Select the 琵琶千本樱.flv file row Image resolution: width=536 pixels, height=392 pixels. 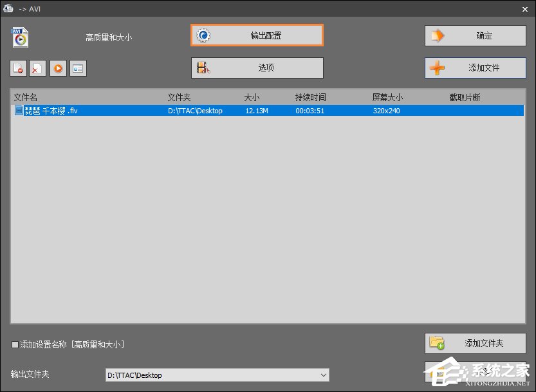[129, 110]
